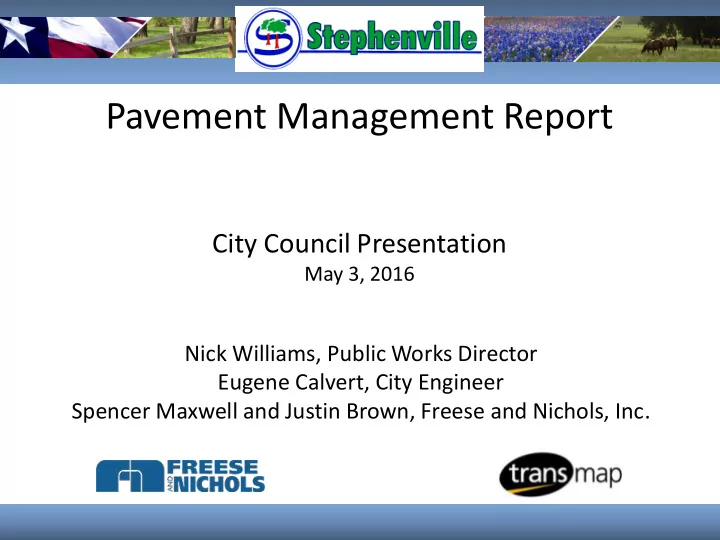Select the title 'Pavement Management Report'
The image size is (720, 540).
360,117
